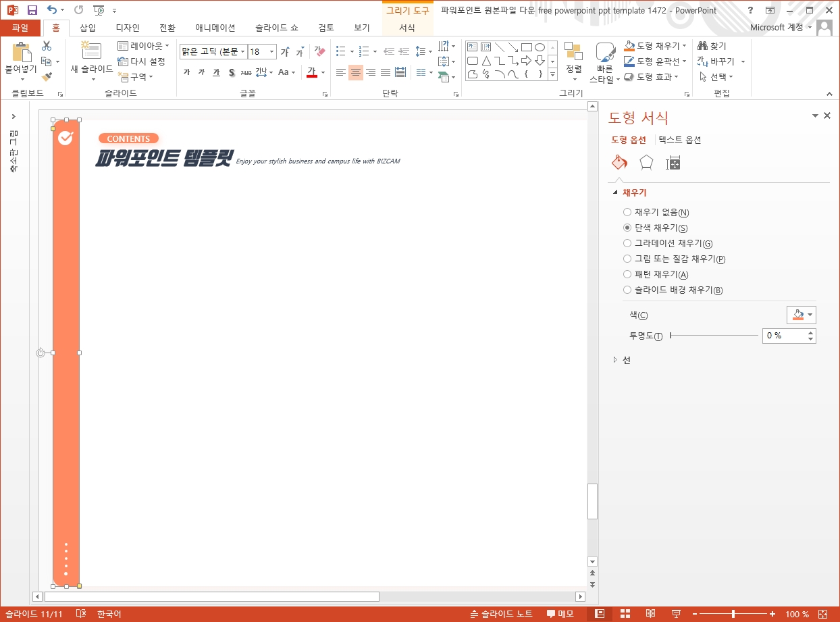
Task: Click the Arrange (정렬) icon
Action: tap(573, 51)
